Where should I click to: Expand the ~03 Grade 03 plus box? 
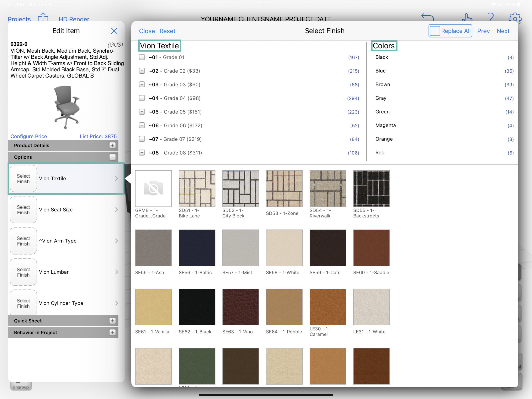tap(142, 84)
